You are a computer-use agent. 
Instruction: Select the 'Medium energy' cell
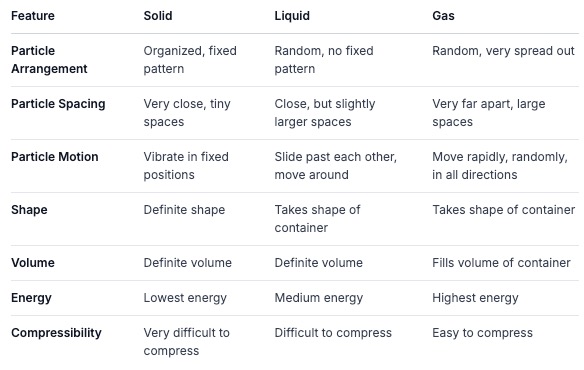click(x=318, y=298)
